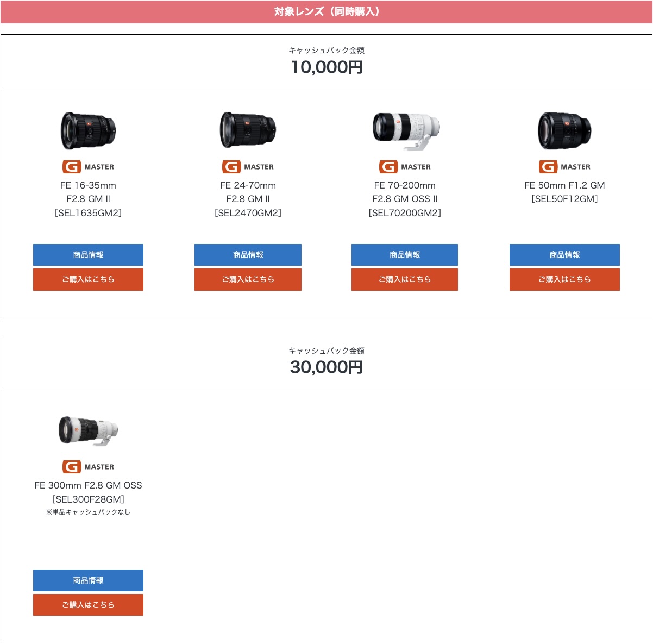Click the FE 16-35mm lens product image

[88, 131]
